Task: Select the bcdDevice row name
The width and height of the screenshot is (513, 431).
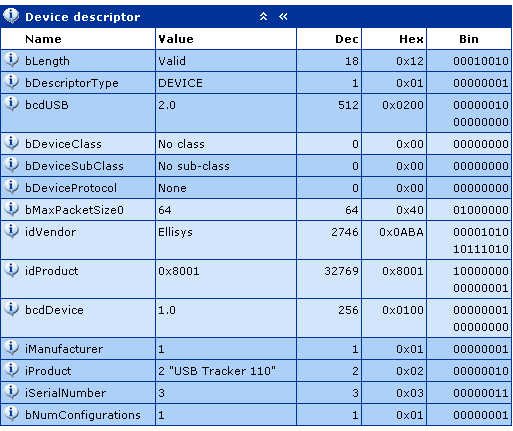Action: point(54,310)
